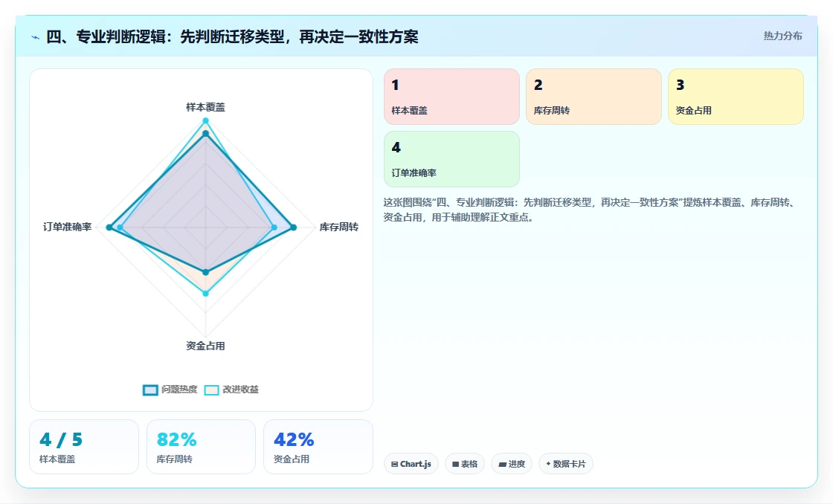Select the orange card 2 库存周转
Screen dimensions: 833x504
[x=594, y=97]
